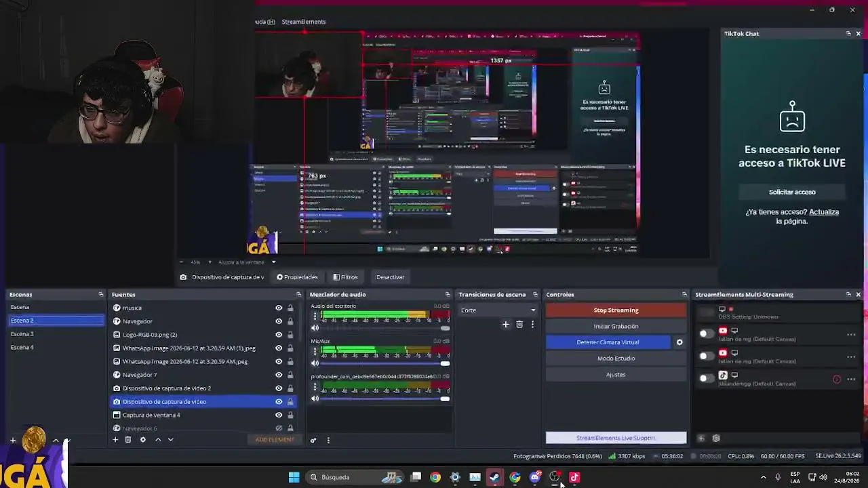Screen dimensions: 868x488
Task: Open advanced audio properties gear in mixer
Action: [x=313, y=441]
